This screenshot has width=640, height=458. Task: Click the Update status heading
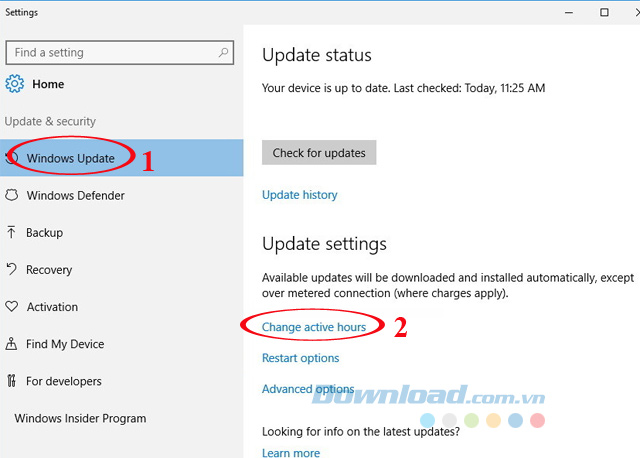[317, 55]
